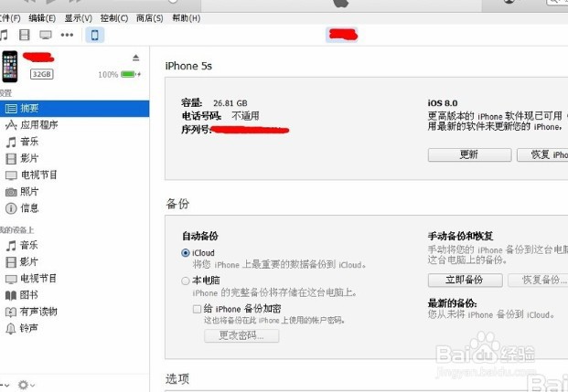Open the Movies library icon in toolbar
Viewport: 568px width, 392px height.
[25, 35]
